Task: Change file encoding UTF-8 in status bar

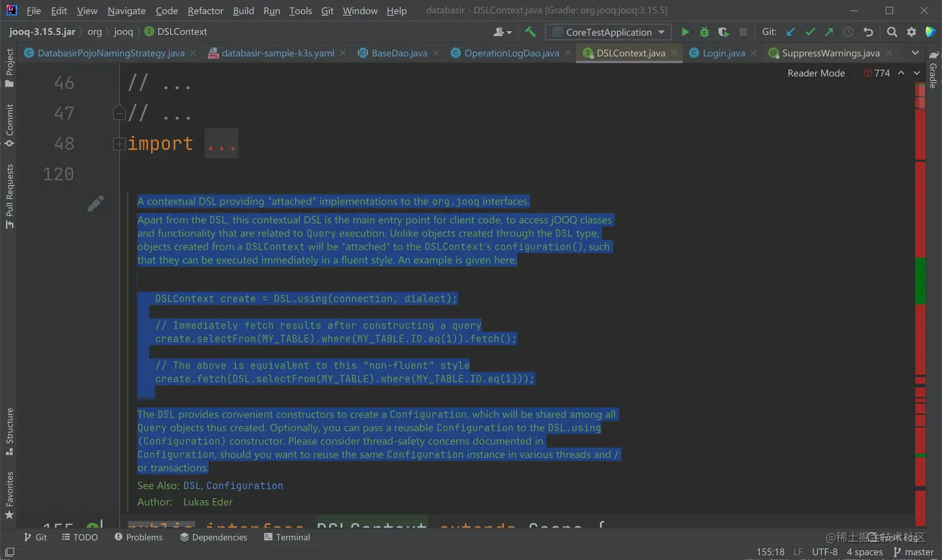Action: (825, 552)
